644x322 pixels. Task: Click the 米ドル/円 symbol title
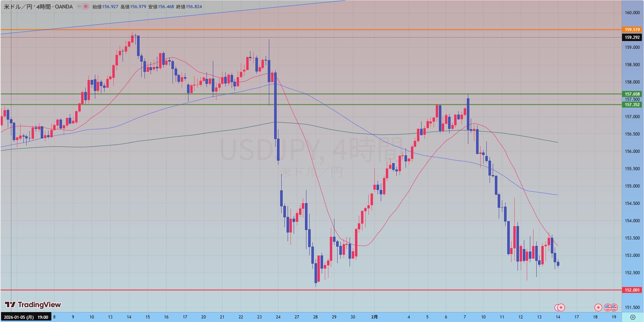click(18, 6)
